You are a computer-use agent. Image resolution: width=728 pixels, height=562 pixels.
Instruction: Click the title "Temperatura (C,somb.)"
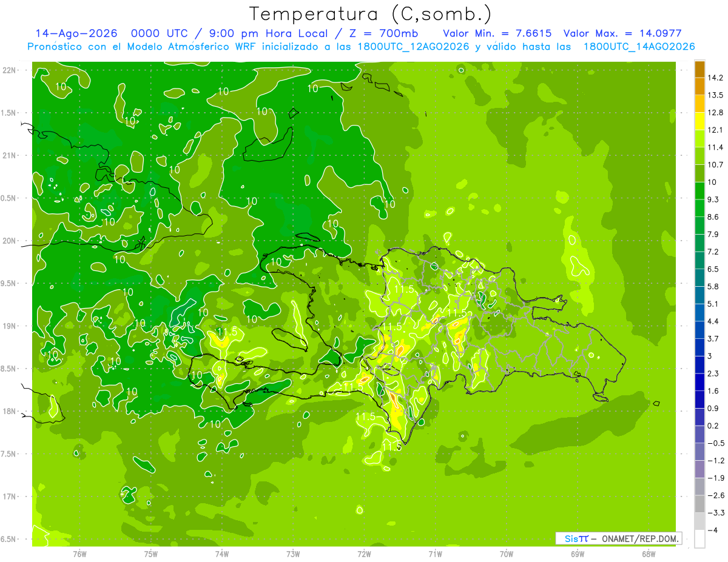(x=371, y=14)
